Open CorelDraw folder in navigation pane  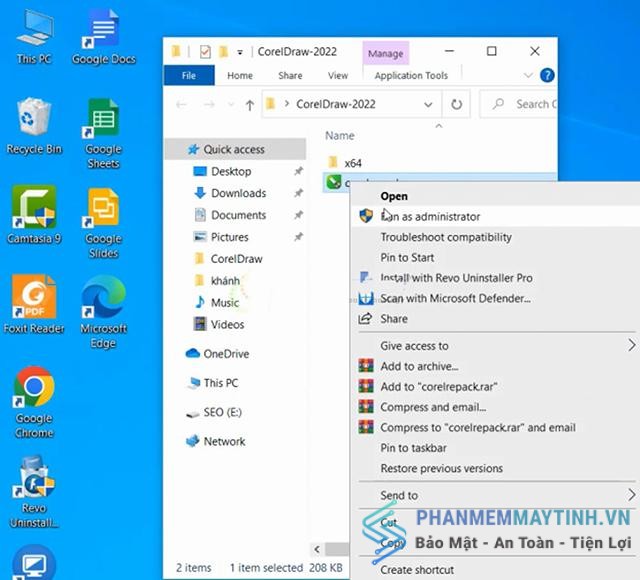[x=236, y=259]
